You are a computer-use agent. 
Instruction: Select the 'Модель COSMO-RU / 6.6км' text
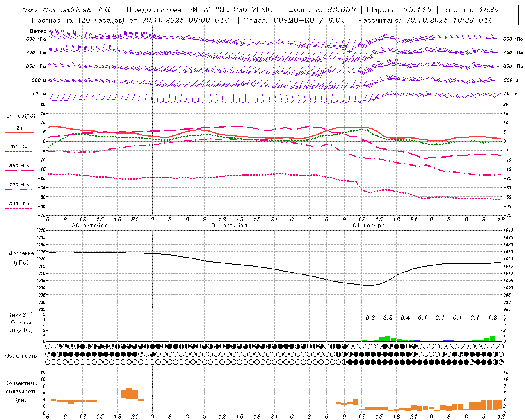click(296, 20)
